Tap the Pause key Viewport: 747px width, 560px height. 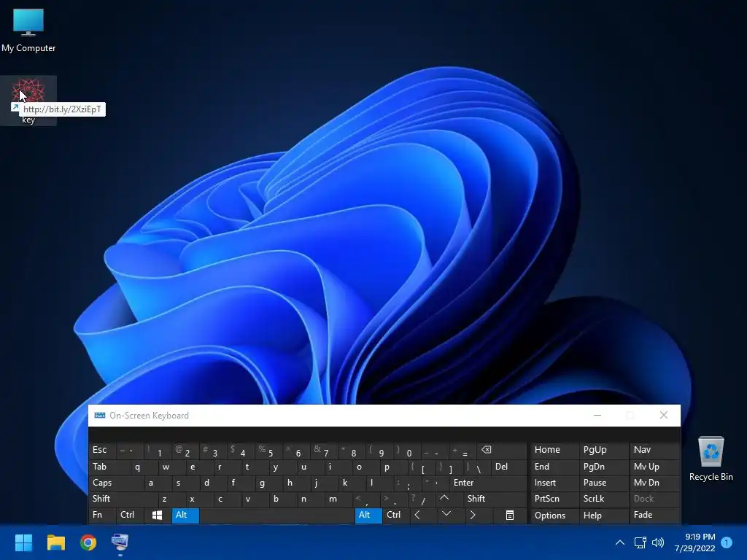[603, 483]
